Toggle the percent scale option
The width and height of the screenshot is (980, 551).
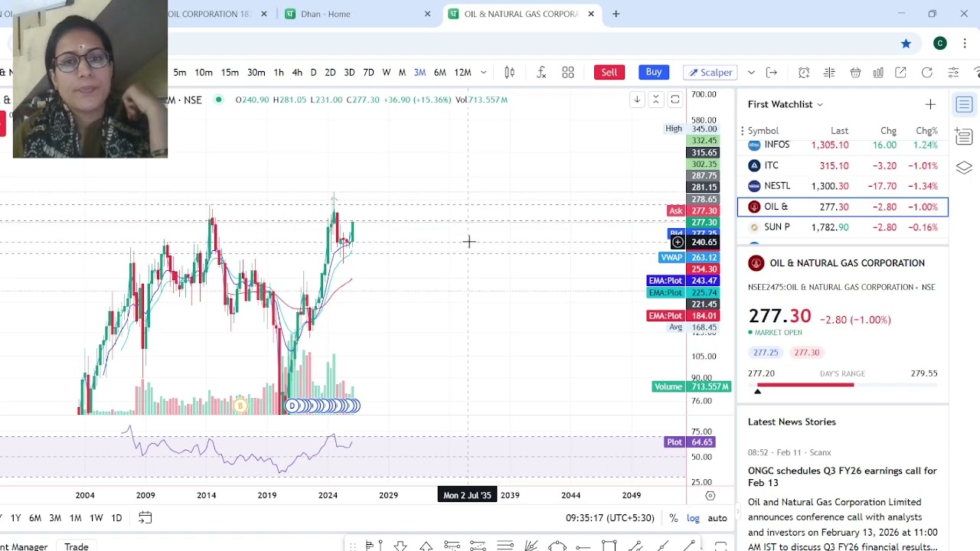pyautogui.click(x=673, y=518)
